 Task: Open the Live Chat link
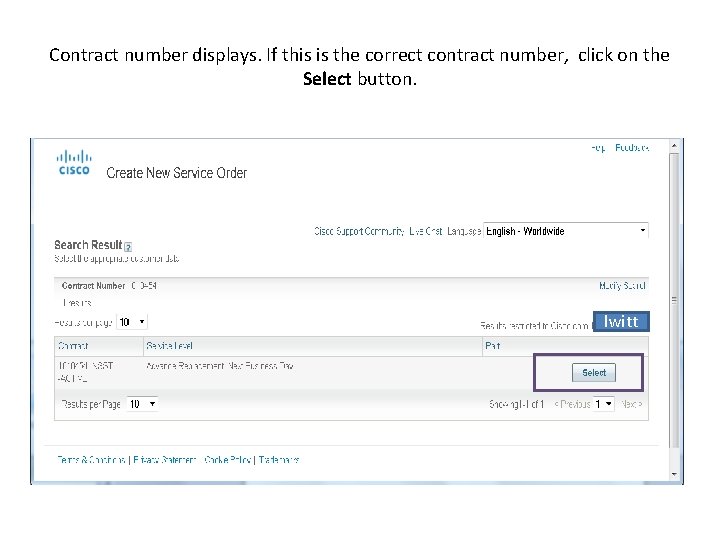click(x=426, y=231)
